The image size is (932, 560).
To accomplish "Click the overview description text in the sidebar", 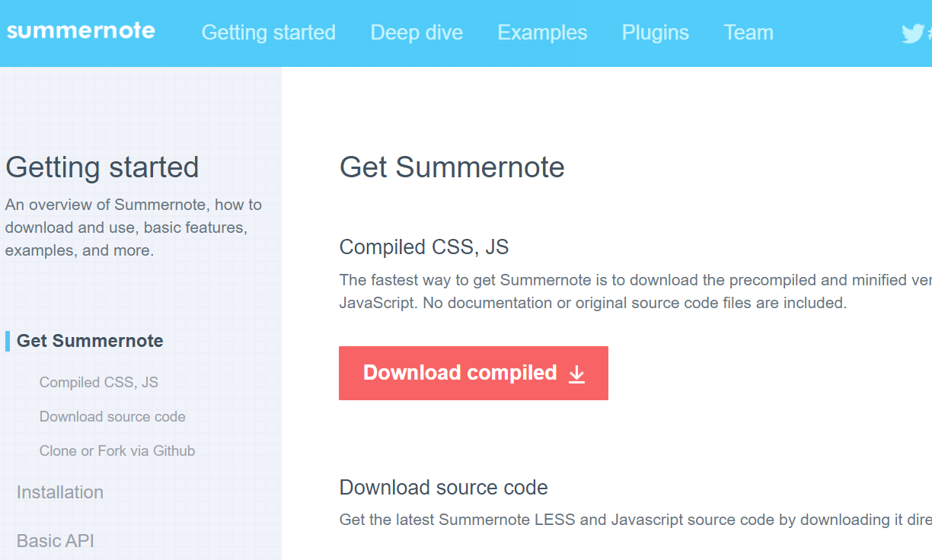I will tap(134, 228).
